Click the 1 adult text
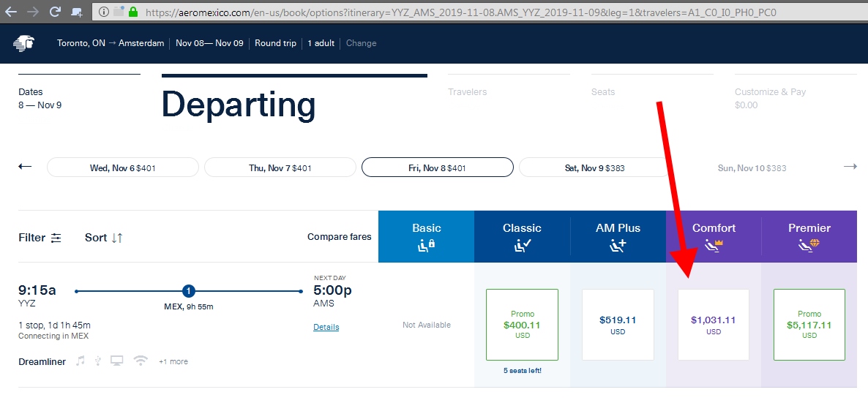The height and width of the screenshot is (403, 868). coord(321,43)
